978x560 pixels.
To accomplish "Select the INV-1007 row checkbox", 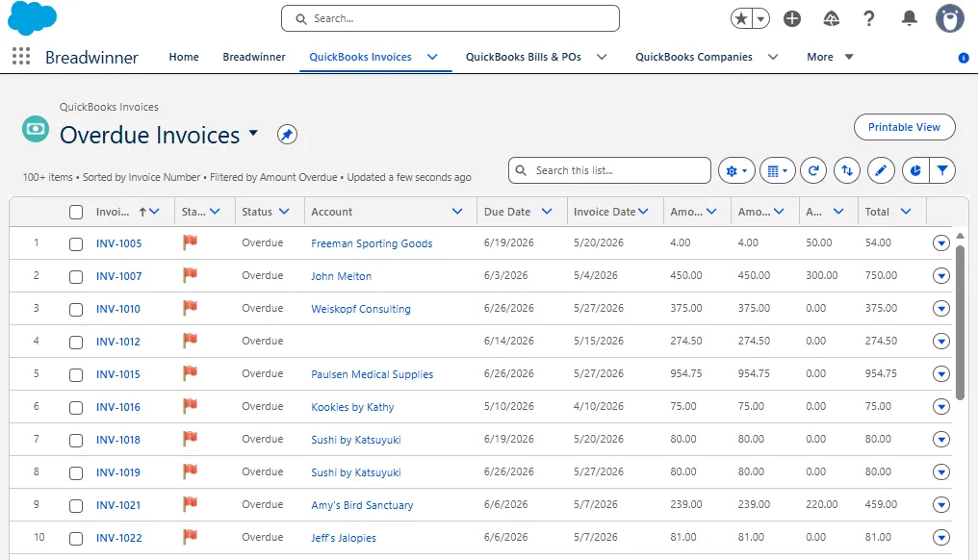I will point(76,277).
